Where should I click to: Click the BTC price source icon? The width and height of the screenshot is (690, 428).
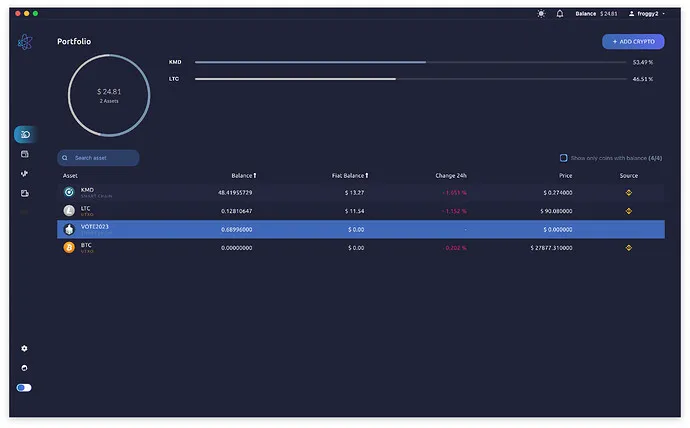629,248
